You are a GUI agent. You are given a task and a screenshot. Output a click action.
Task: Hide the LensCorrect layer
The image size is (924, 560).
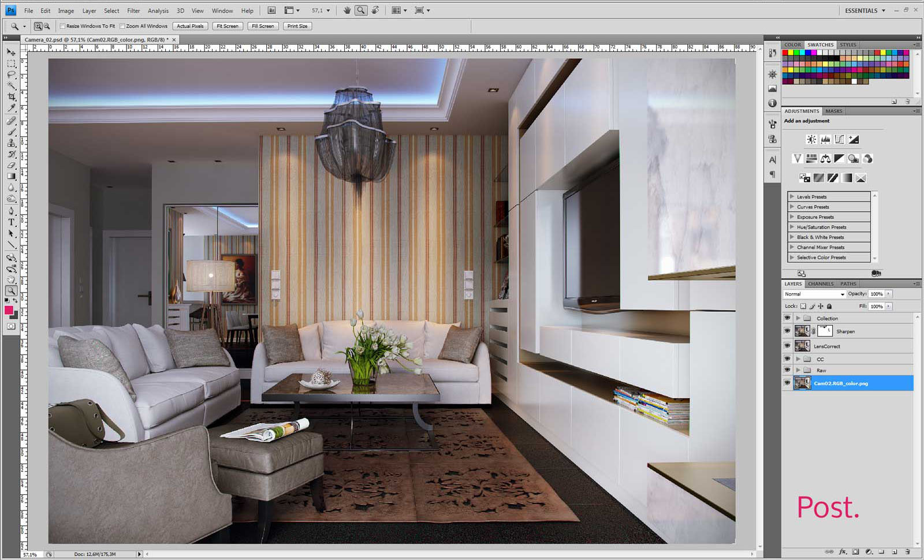[787, 346]
